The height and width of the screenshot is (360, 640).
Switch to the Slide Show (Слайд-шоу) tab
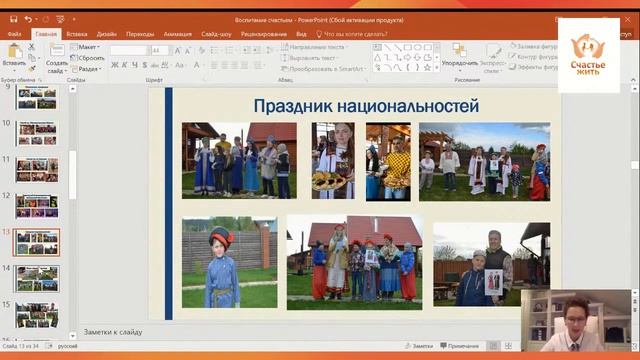pos(216,34)
